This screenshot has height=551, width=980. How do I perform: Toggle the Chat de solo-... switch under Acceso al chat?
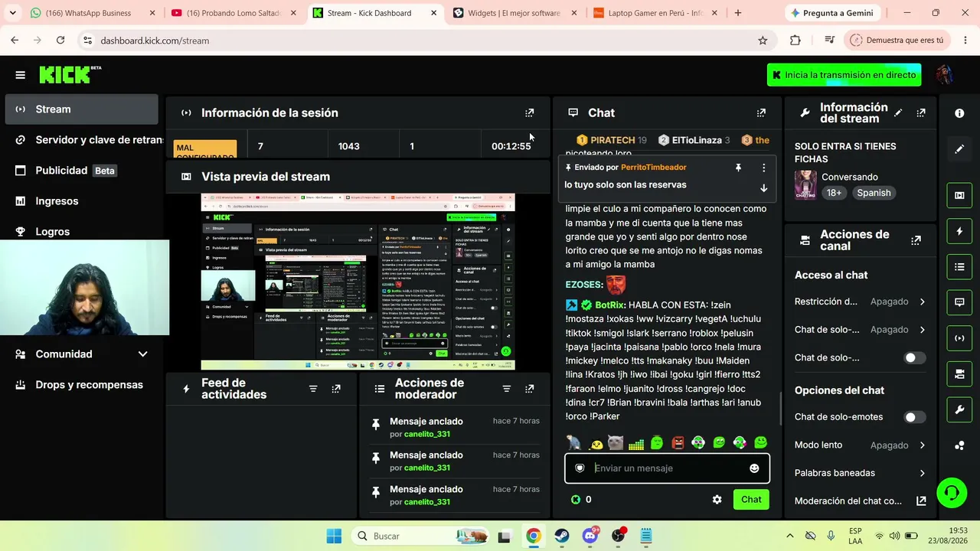tap(914, 357)
